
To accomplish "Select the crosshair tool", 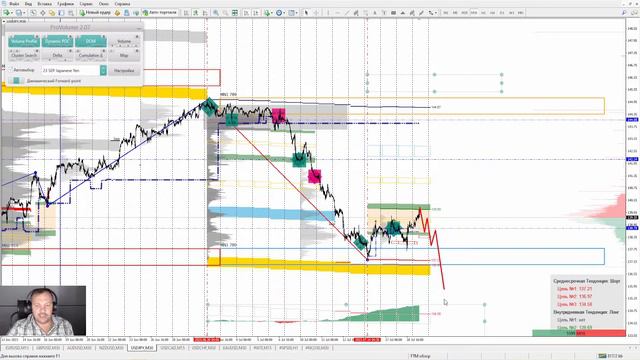I will pos(316,13).
